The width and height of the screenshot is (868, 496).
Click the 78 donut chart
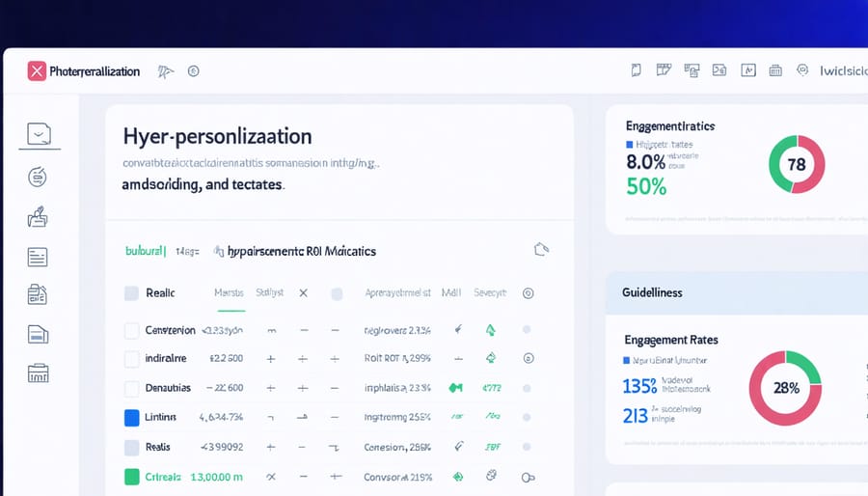[x=797, y=164]
